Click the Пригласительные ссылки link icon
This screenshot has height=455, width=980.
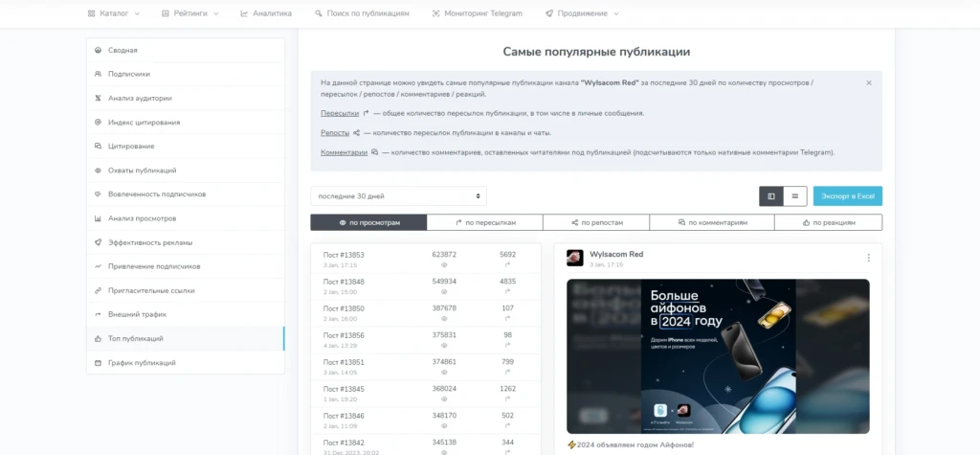(x=98, y=290)
